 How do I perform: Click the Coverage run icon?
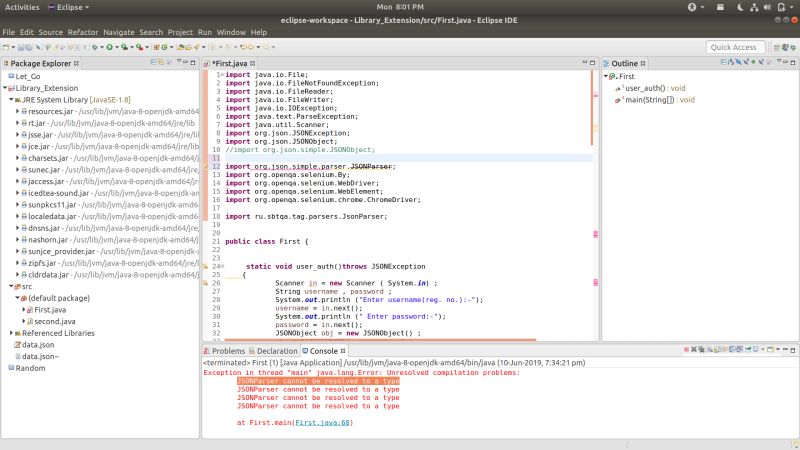pyautogui.click(x=124, y=47)
